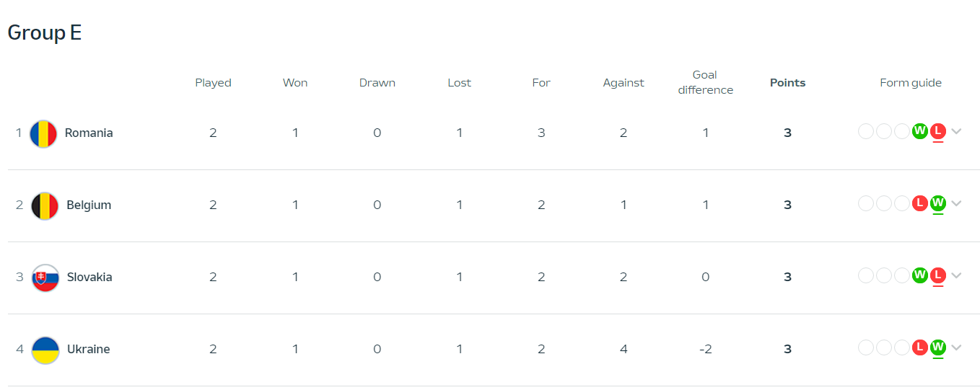Select the Points column header

[x=787, y=83]
